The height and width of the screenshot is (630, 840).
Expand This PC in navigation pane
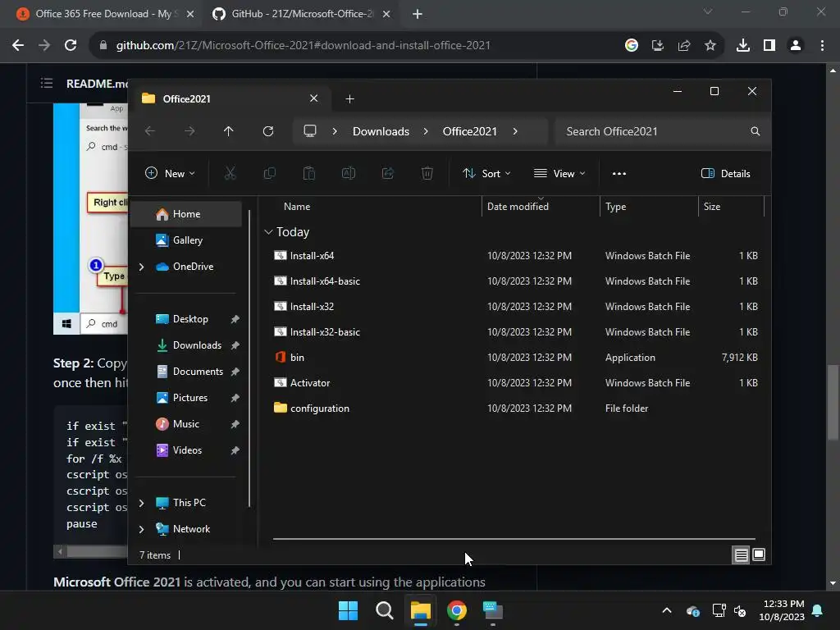pyautogui.click(x=141, y=503)
